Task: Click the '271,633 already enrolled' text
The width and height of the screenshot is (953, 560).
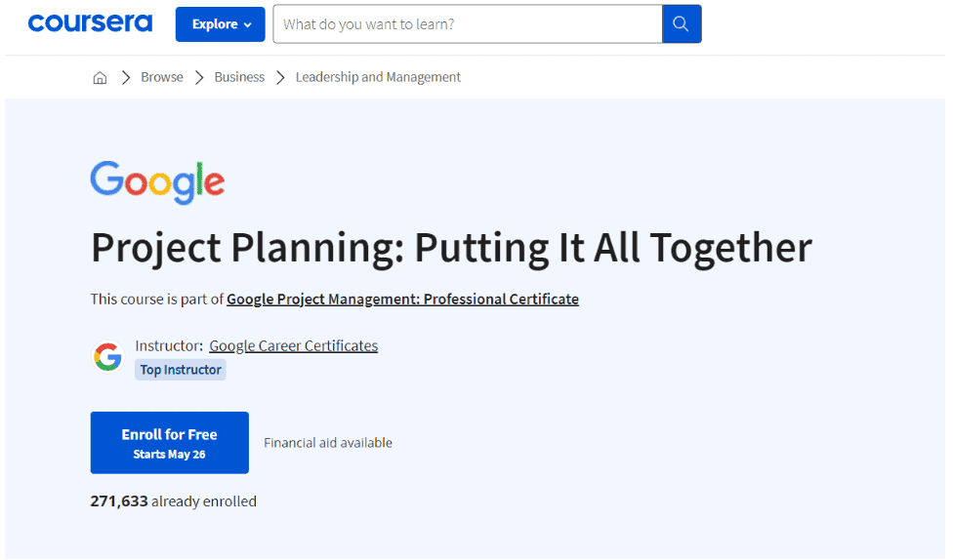Action: (173, 501)
